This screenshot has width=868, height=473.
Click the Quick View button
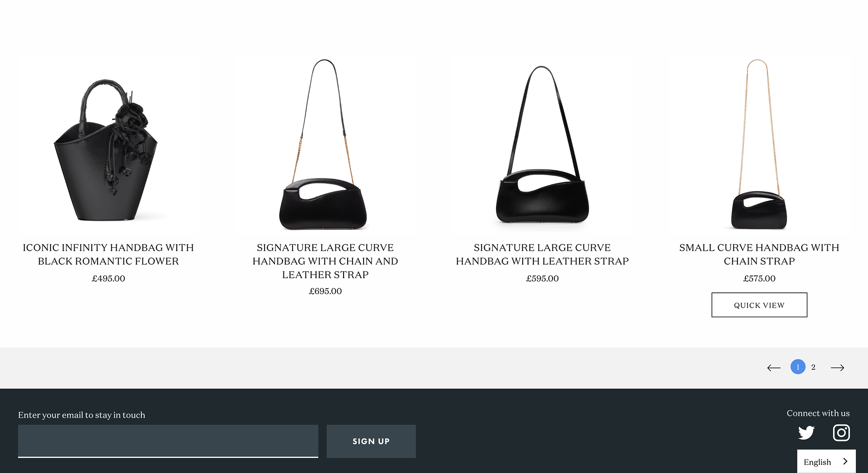point(759,305)
